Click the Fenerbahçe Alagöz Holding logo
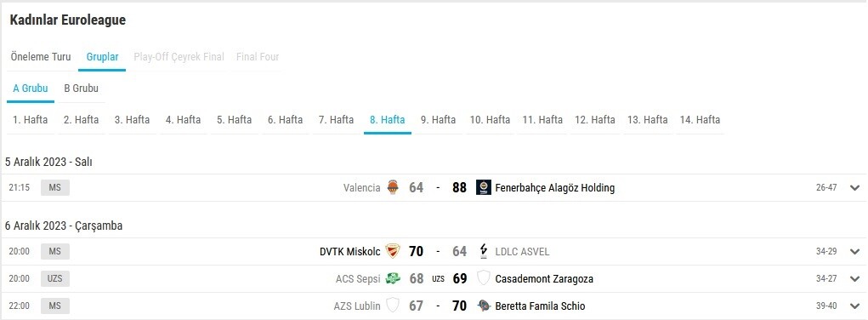This screenshot has height=320, width=868. pos(483,187)
